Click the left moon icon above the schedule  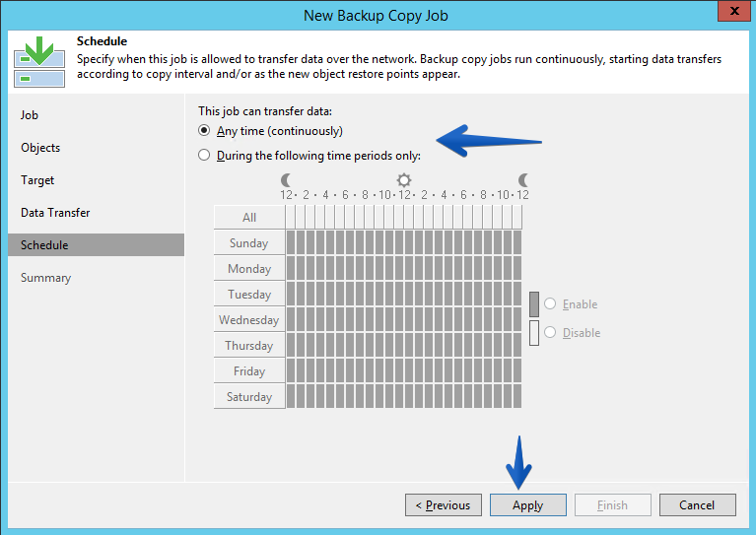pos(286,180)
